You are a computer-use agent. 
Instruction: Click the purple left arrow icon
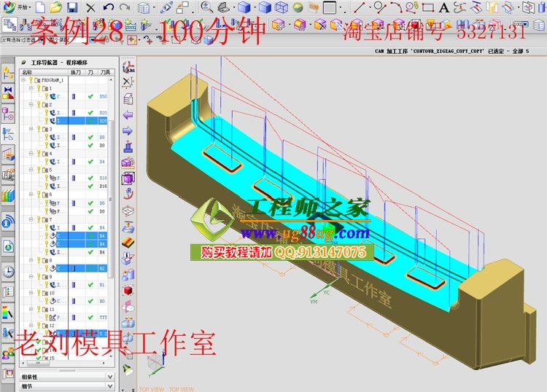[128, 115]
